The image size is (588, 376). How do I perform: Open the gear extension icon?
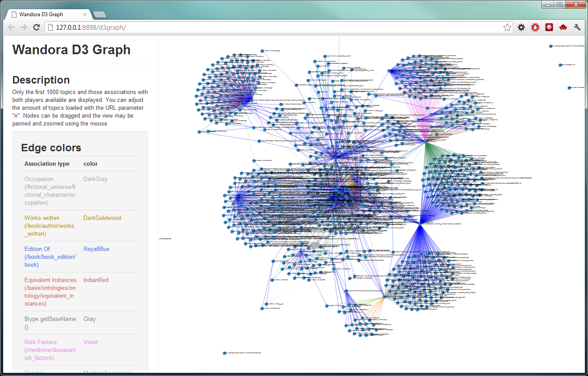pos(521,28)
